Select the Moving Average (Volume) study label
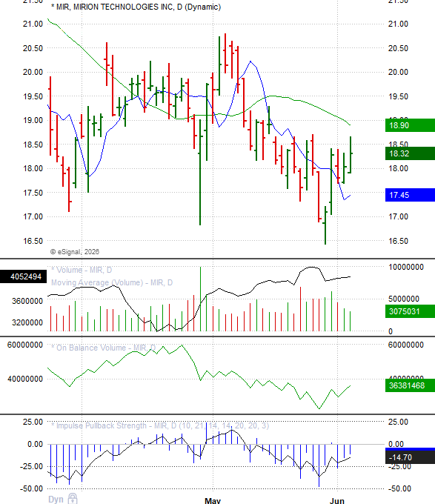This screenshot has width=435, height=504. pyautogui.click(x=112, y=282)
